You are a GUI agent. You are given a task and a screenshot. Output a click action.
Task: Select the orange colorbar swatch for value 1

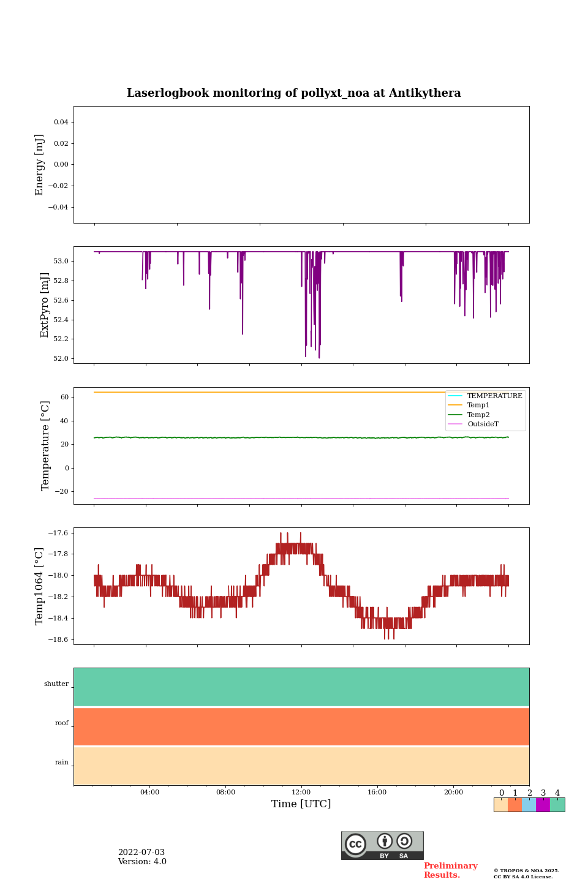(x=514, y=805)
